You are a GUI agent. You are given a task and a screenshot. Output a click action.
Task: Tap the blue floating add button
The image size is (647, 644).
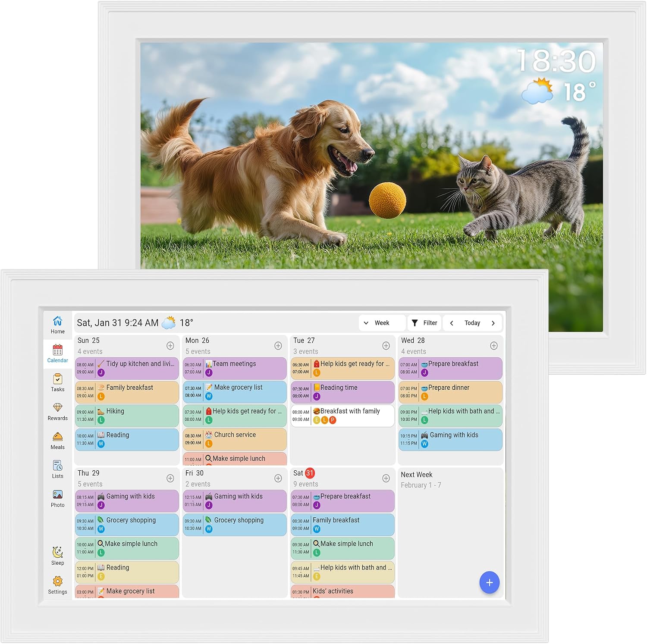click(490, 583)
